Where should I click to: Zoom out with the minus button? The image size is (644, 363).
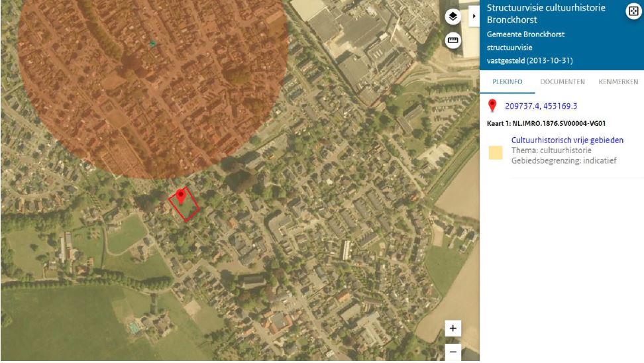(453, 352)
